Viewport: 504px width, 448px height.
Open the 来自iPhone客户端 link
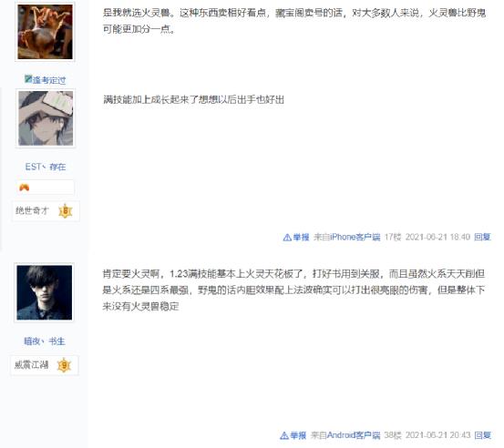click(x=347, y=237)
